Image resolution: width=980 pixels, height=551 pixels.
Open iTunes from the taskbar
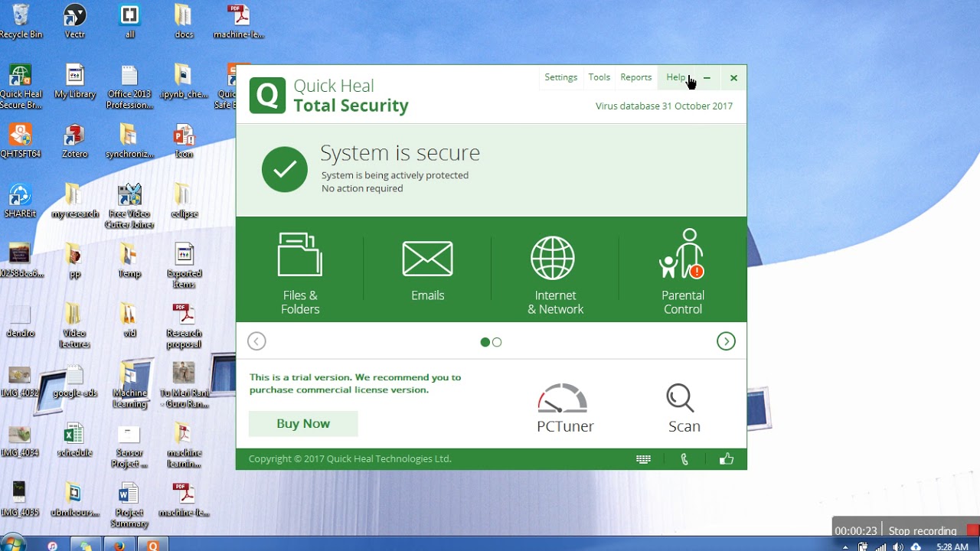pyautogui.click(x=52, y=546)
